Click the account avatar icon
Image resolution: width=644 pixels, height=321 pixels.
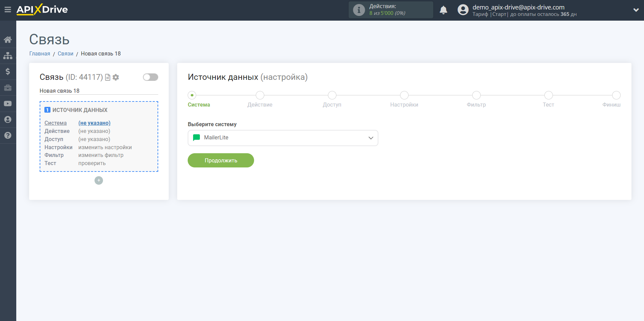[x=463, y=10]
